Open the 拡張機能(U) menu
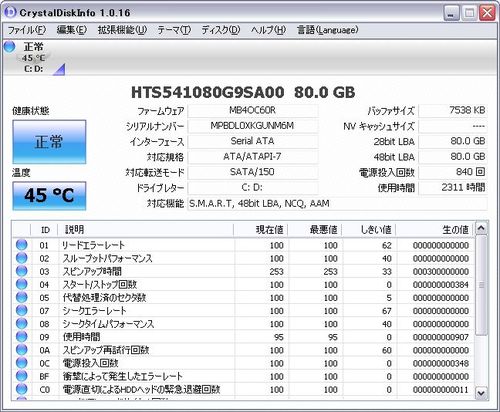 click(x=122, y=30)
